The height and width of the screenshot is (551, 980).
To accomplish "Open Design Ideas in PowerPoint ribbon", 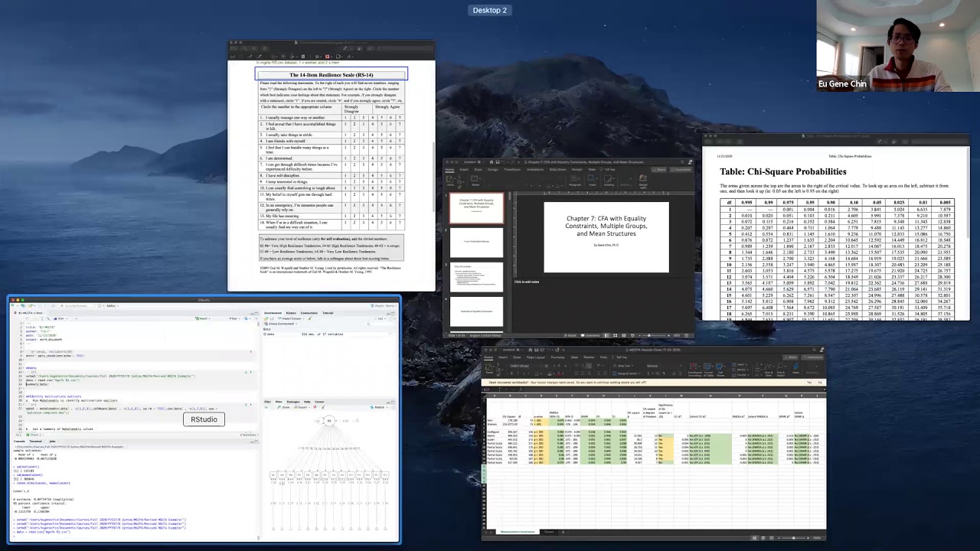I will (x=643, y=181).
